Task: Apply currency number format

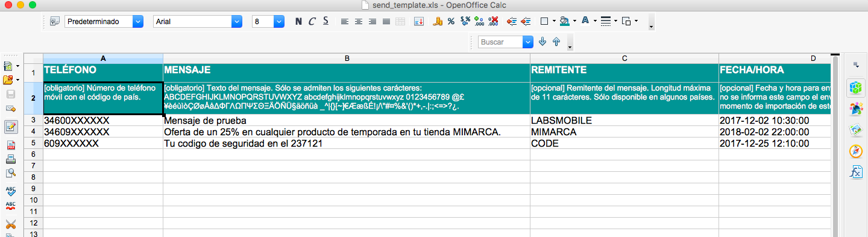Action: click(438, 21)
